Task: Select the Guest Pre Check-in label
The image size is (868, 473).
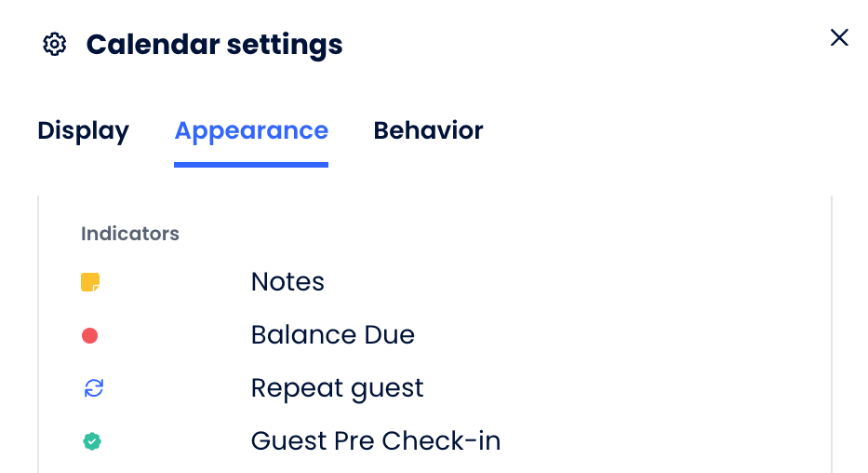Action: point(376,440)
